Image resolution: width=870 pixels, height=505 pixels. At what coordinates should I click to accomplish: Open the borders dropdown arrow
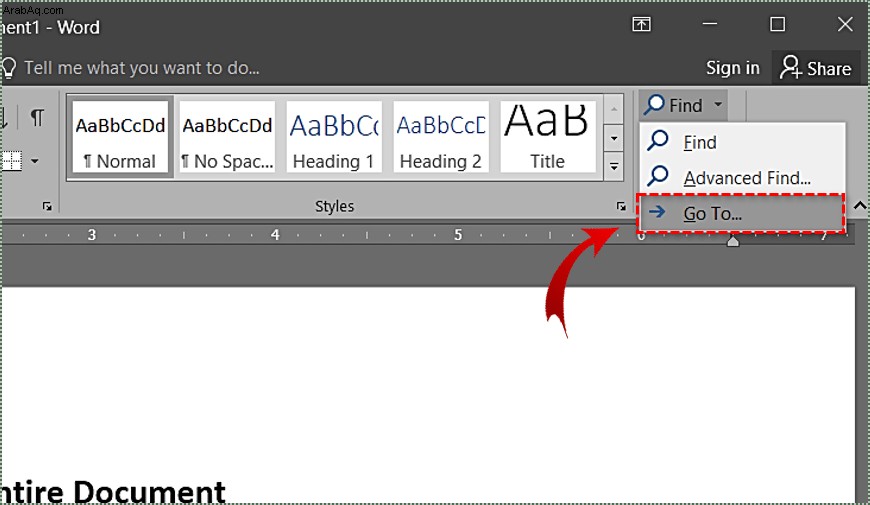click(34, 161)
